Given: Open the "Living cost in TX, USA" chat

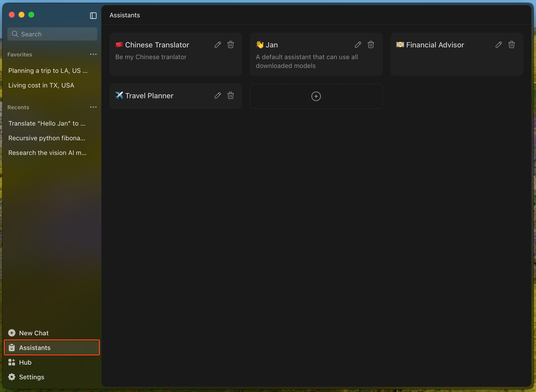Looking at the screenshot, I should click(x=41, y=85).
